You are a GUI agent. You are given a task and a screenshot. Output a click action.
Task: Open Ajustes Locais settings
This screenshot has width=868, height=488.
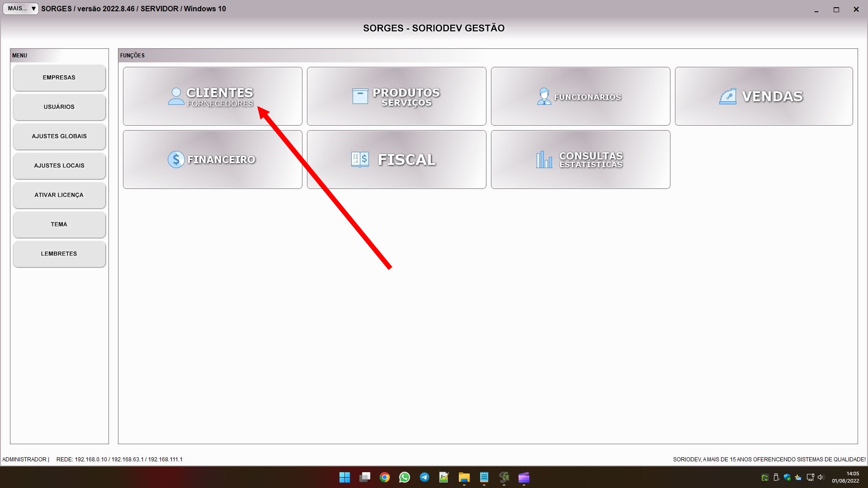pyautogui.click(x=59, y=166)
